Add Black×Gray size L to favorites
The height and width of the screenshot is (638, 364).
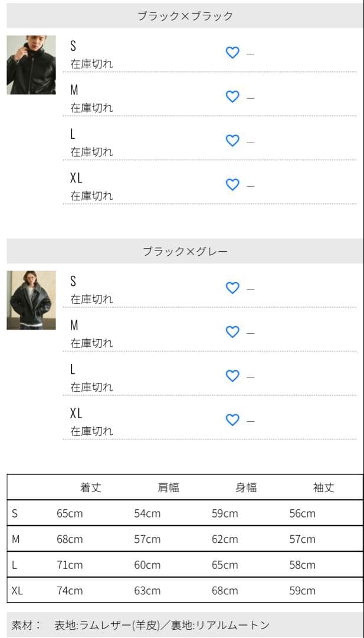click(232, 376)
